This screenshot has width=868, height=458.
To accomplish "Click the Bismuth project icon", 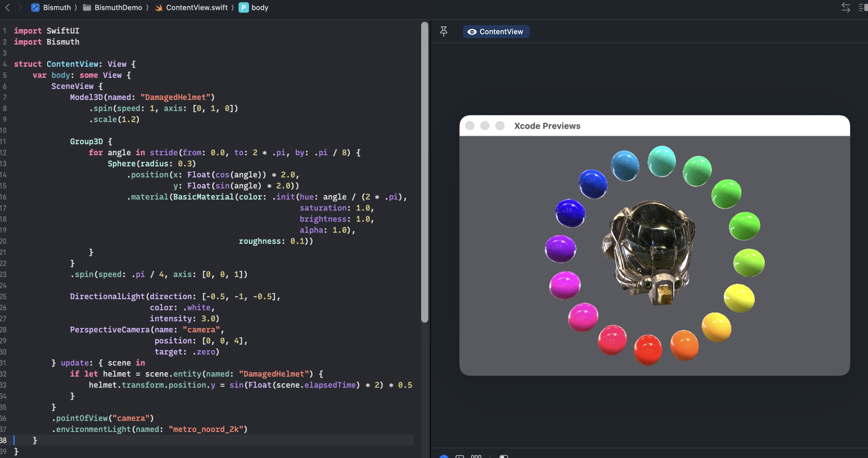I will (35, 7).
